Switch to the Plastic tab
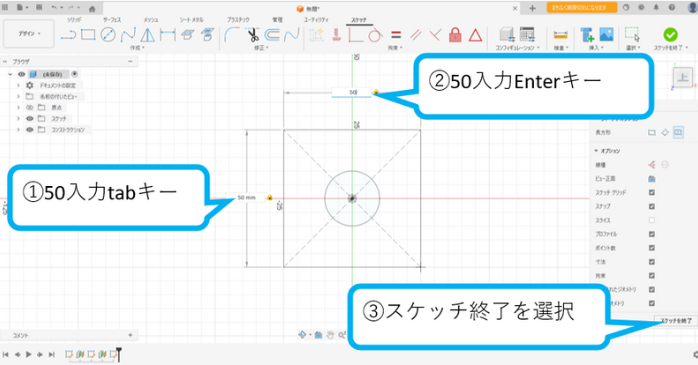The width and height of the screenshot is (698, 365). point(238,20)
